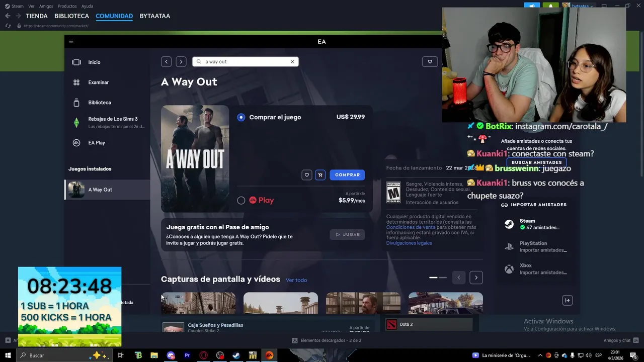The width and height of the screenshot is (644, 362).
Task: Click the 'a way out' search field
Action: pos(246,62)
